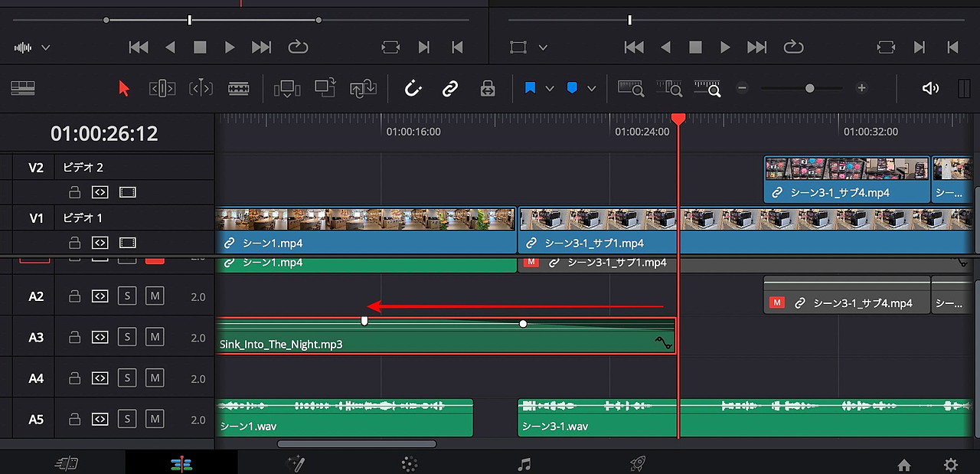Adjust the timeline zoom slider
The height and width of the screenshot is (474, 980).
tap(808, 88)
